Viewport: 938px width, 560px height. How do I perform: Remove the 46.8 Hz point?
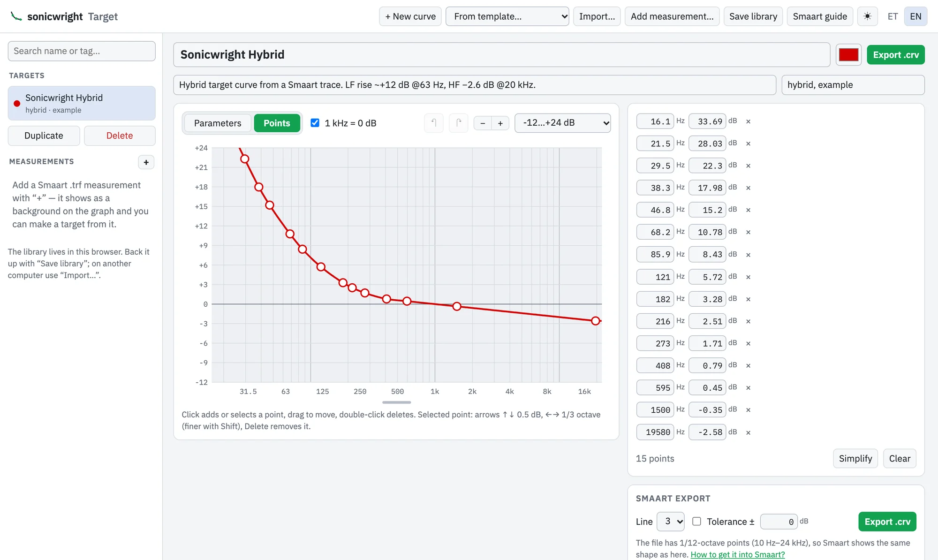[x=748, y=210]
